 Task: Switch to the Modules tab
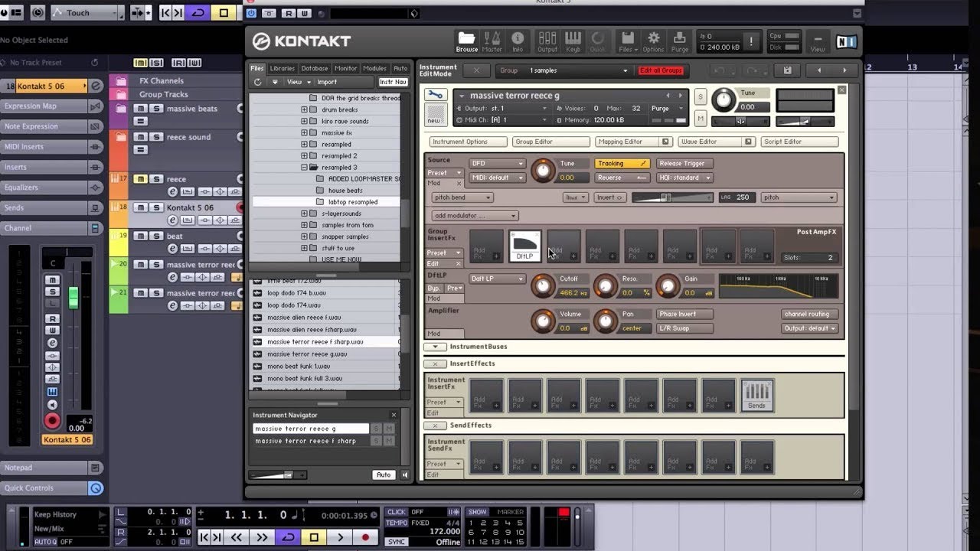(375, 68)
